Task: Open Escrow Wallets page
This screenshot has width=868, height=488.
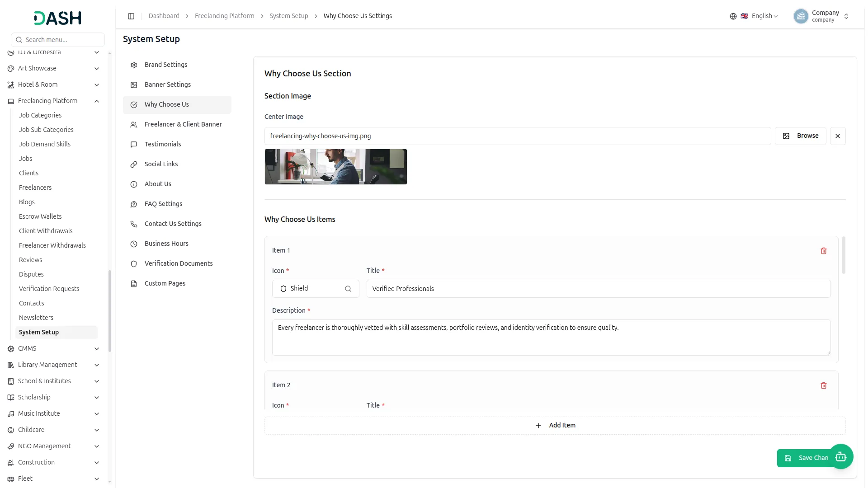Action: tap(40, 217)
